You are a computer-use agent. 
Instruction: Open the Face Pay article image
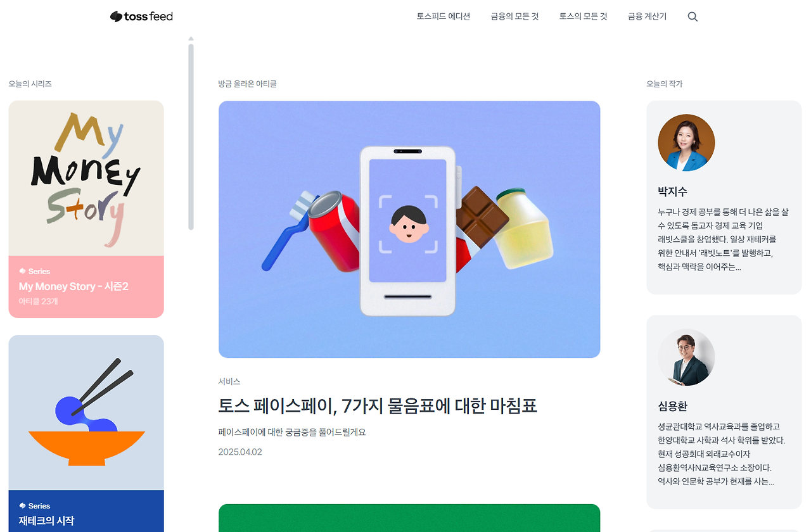click(x=409, y=229)
